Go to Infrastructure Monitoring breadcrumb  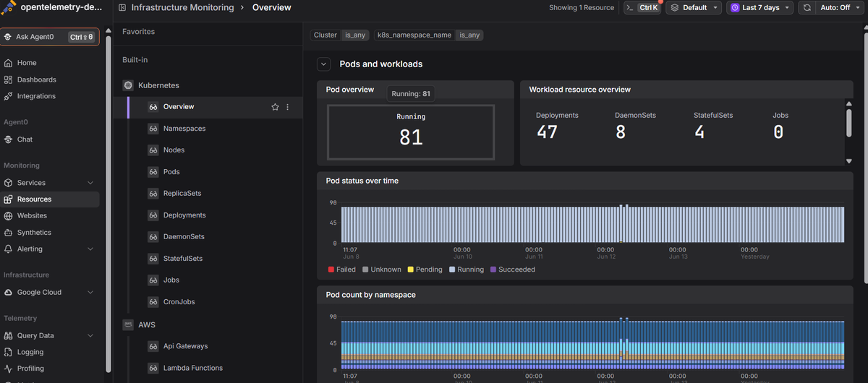point(182,7)
